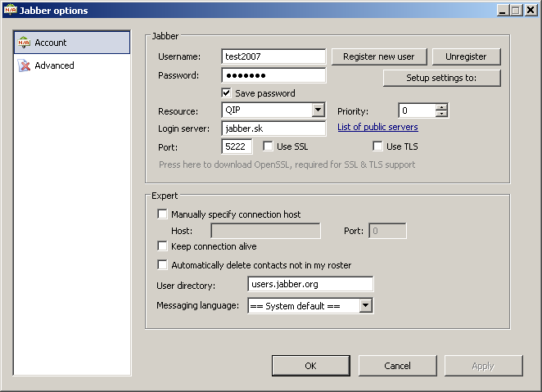The image size is (542, 392).
Task: Expand the Messaging language dropdown
Action: [x=365, y=305]
